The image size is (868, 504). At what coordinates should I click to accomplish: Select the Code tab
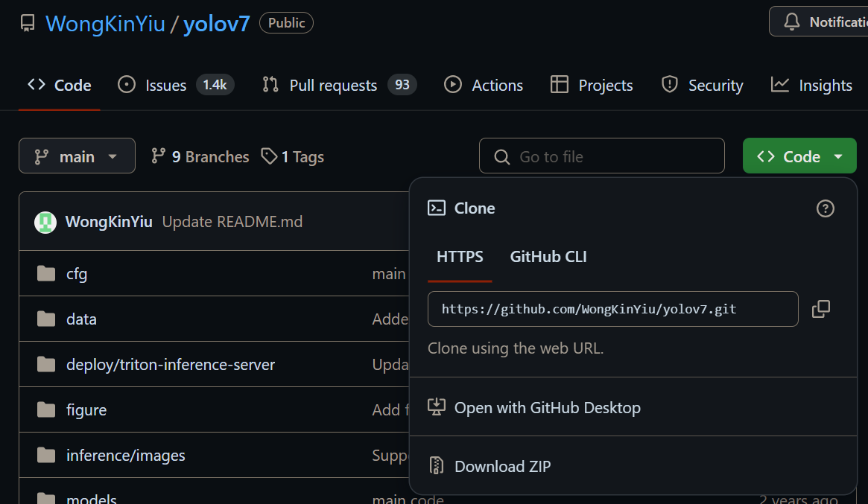(59, 85)
